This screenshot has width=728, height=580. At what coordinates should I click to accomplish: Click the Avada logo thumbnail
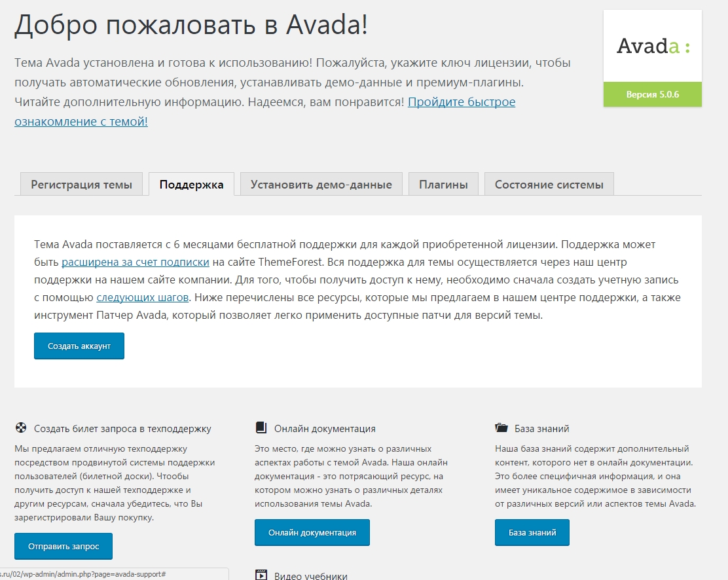point(652,46)
